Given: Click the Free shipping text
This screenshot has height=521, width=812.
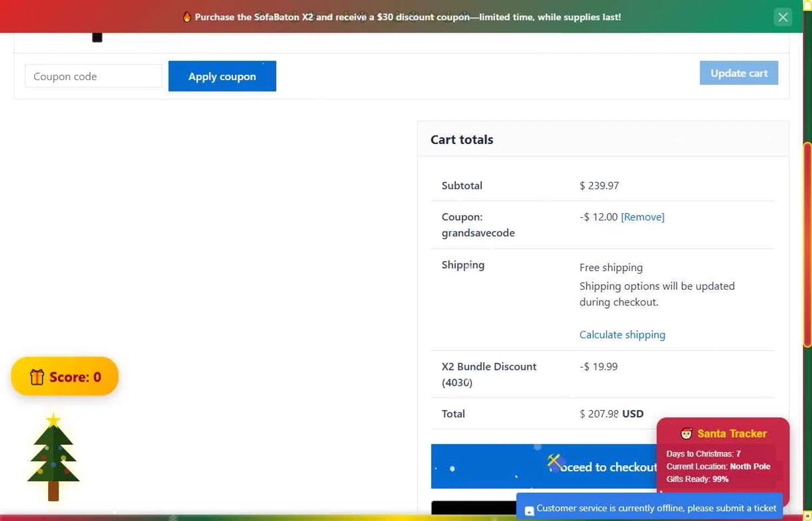Looking at the screenshot, I should [x=611, y=268].
